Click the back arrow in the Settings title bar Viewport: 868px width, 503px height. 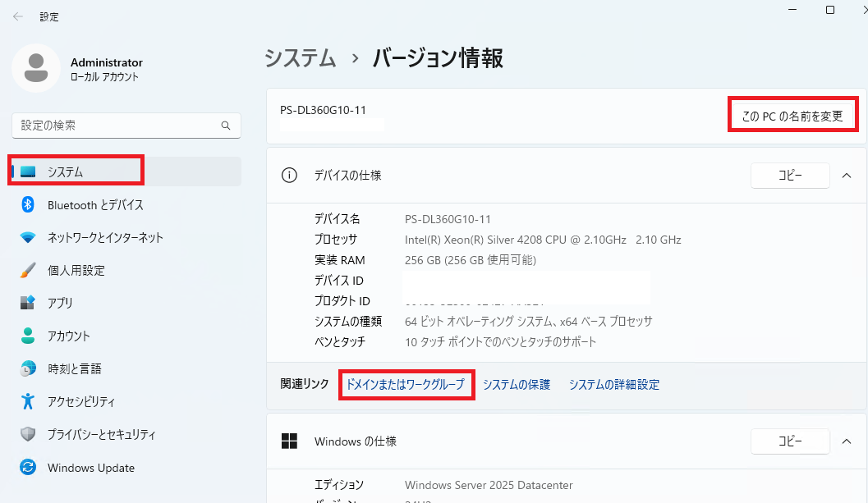tap(18, 16)
